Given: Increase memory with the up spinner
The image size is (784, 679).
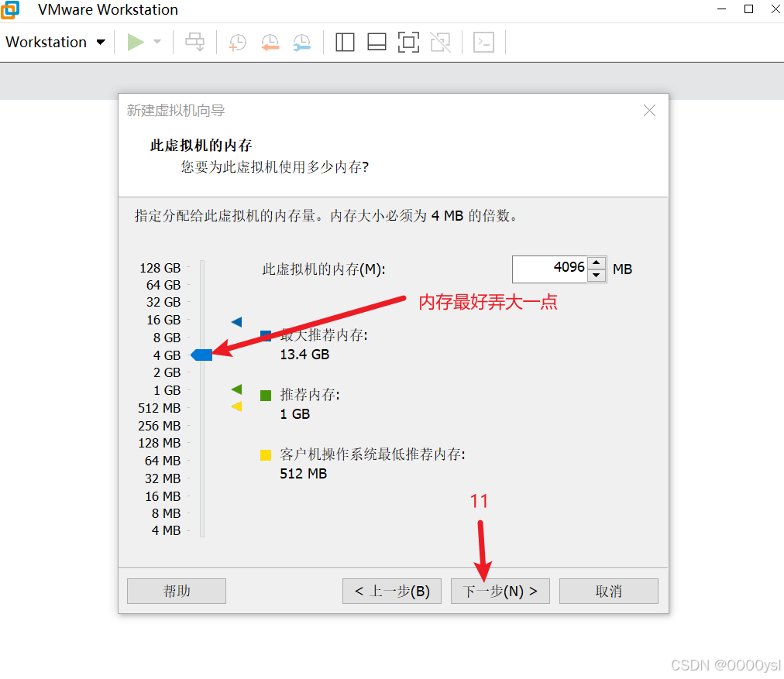Looking at the screenshot, I should (597, 262).
